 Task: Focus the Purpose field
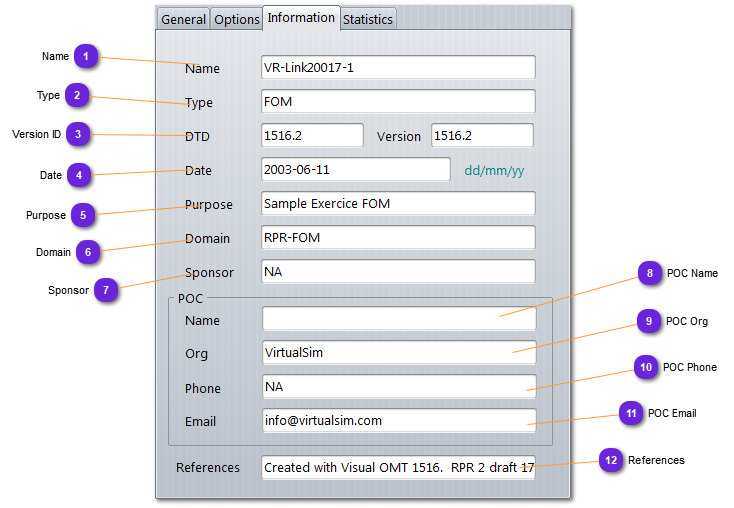coord(398,204)
